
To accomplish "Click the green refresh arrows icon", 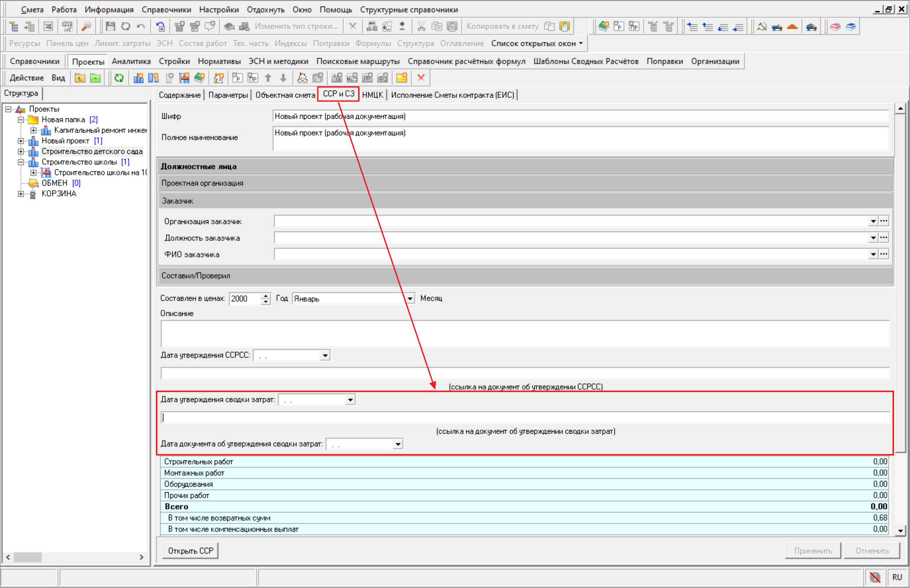I will pyautogui.click(x=119, y=78).
